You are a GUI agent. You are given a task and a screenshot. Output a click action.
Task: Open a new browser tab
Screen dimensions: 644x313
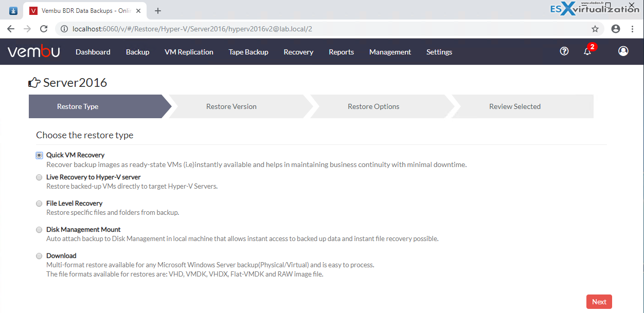[158, 11]
